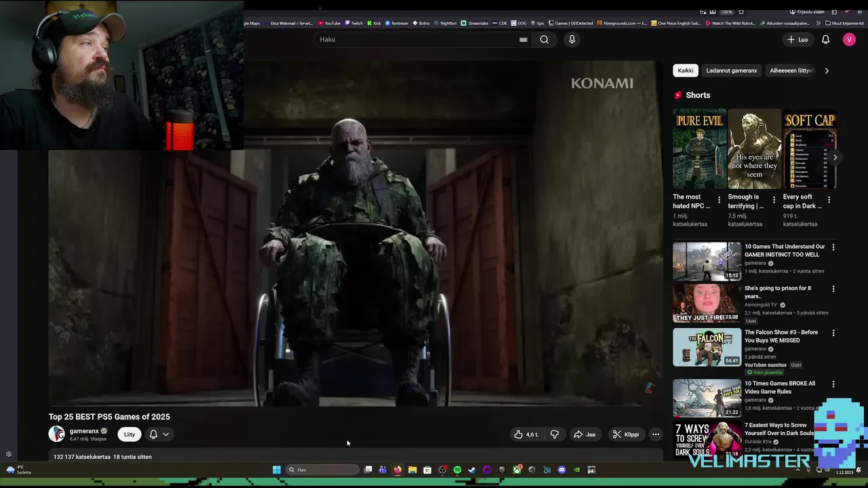868x488 pixels.
Task: Like the video with thumbs up
Action: coord(526,434)
